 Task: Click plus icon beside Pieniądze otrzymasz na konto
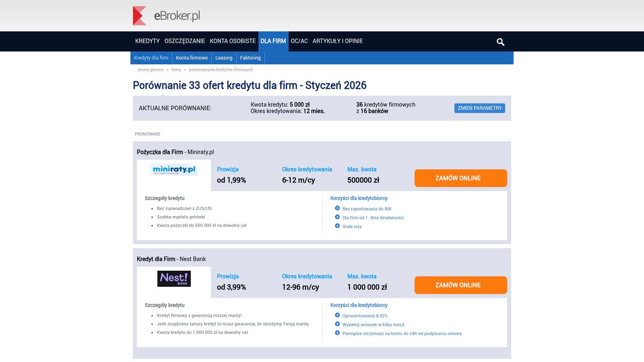337,333
